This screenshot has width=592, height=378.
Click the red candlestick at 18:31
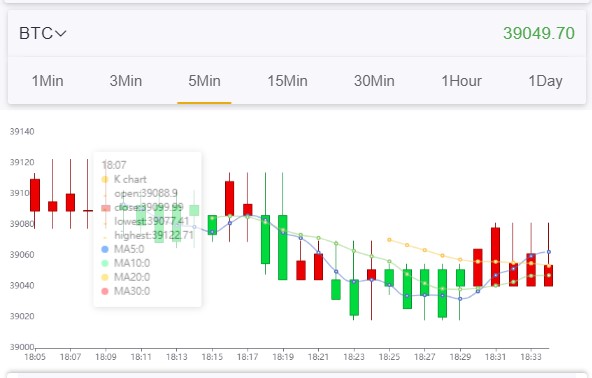point(495,257)
